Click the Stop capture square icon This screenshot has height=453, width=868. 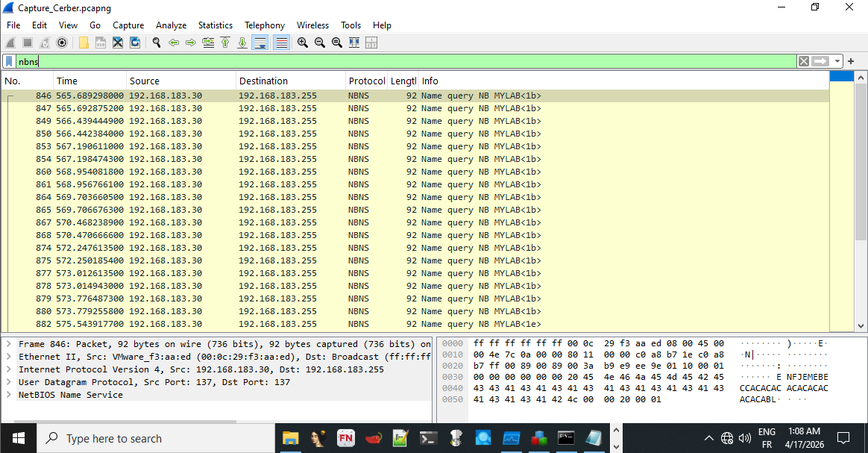coord(28,43)
